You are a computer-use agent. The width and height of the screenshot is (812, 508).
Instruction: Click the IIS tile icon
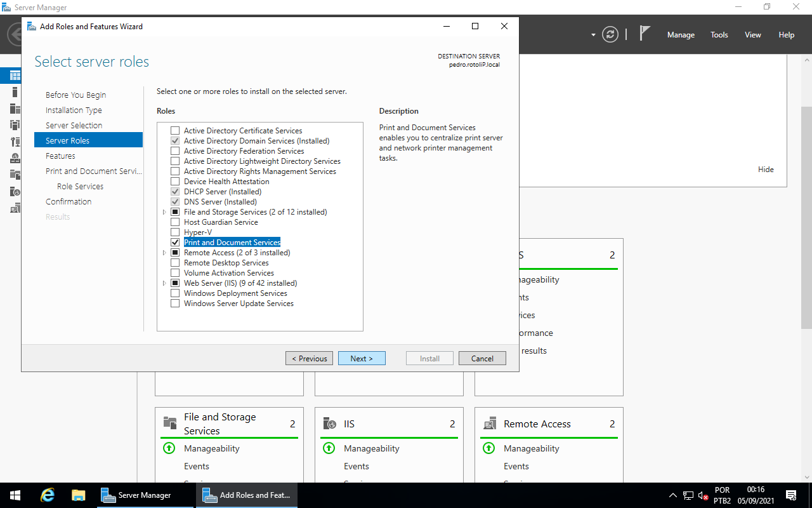click(x=330, y=424)
